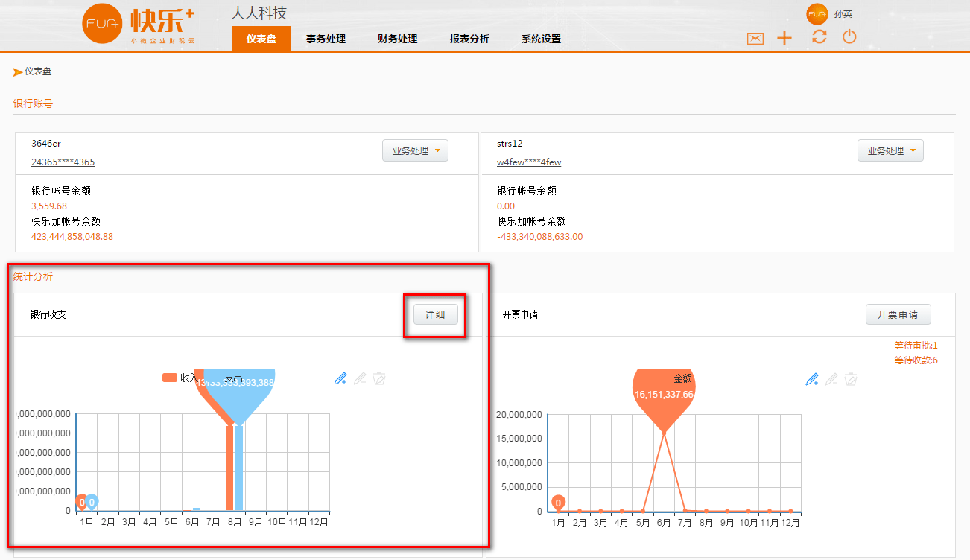Click the 仪表盘 breadcrumb text
970x560 pixels.
[x=38, y=71]
